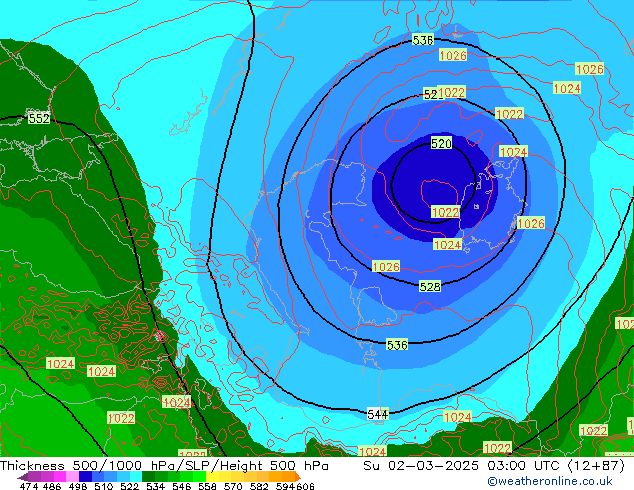
Task: Click the 1024 pressure label directly below the central 1022
Action: point(447,245)
